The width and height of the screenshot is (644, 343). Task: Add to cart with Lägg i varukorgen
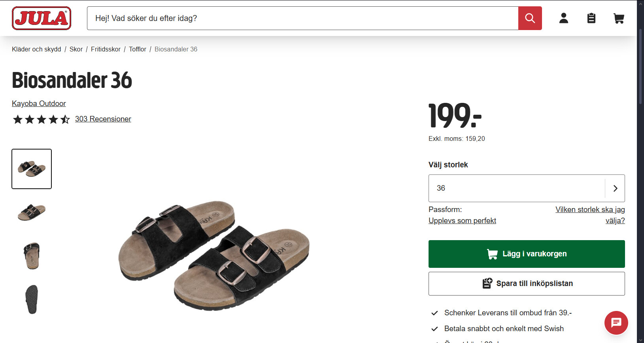click(x=526, y=254)
